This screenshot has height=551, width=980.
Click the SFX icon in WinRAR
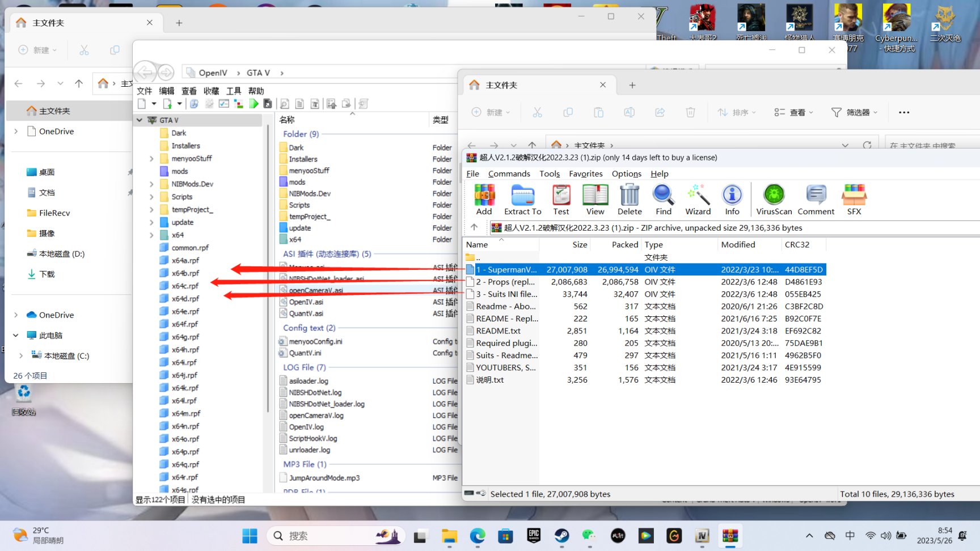(854, 200)
